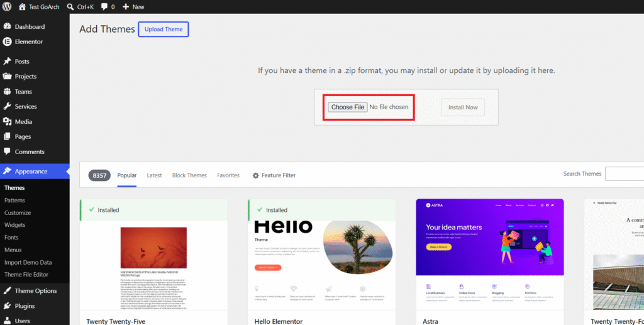Click the Elementor sidebar icon
644x325 pixels.
coord(7,41)
